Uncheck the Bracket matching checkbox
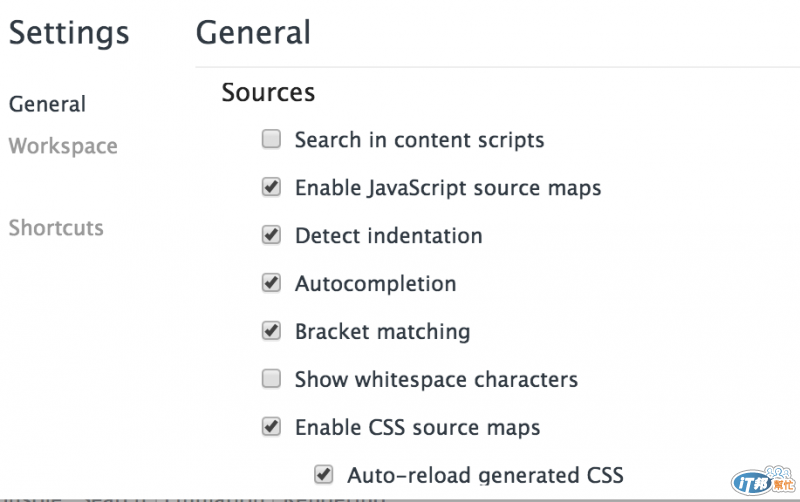This screenshot has width=800, height=502. (271, 331)
